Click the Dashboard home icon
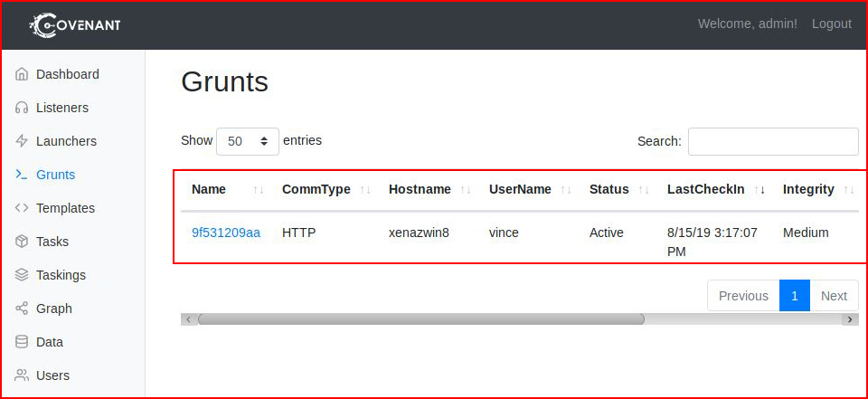 (22, 74)
